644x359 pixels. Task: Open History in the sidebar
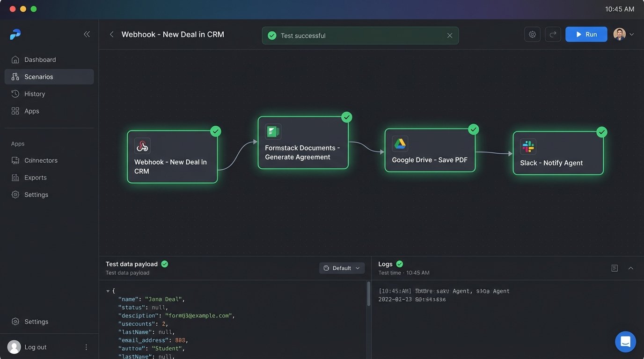(x=35, y=94)
